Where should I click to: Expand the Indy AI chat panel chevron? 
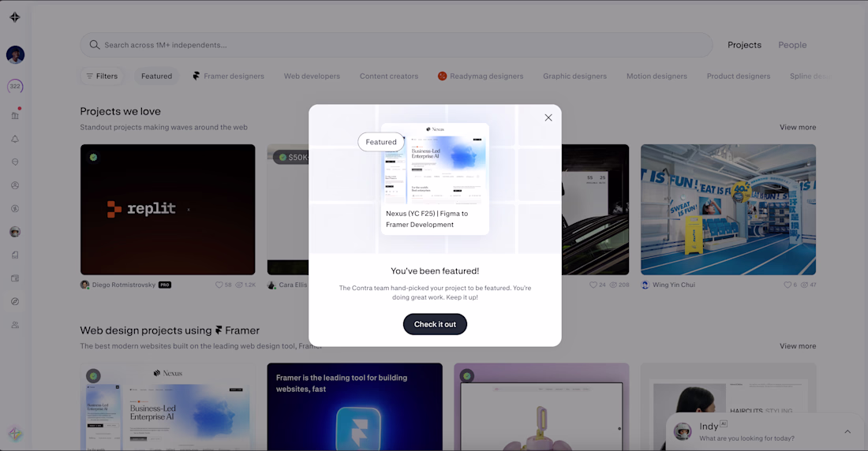tap(847, 431)
